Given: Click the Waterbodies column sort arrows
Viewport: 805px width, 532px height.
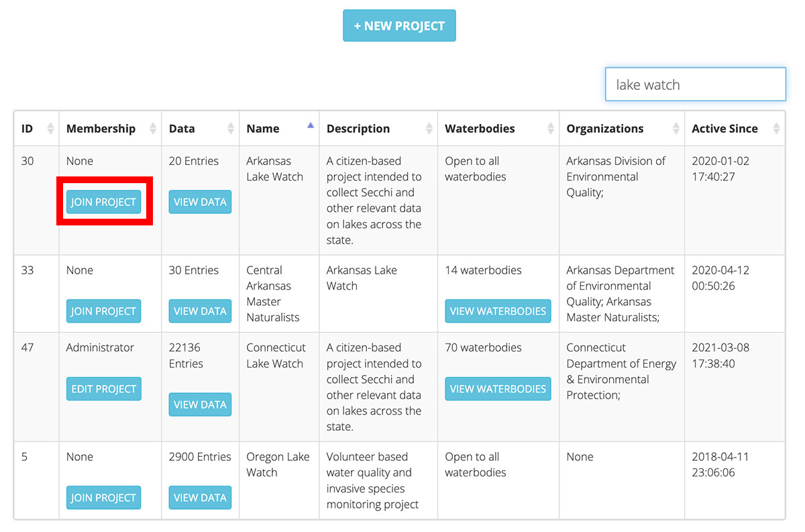Looking at the screenshot, I should click(551, 129).
